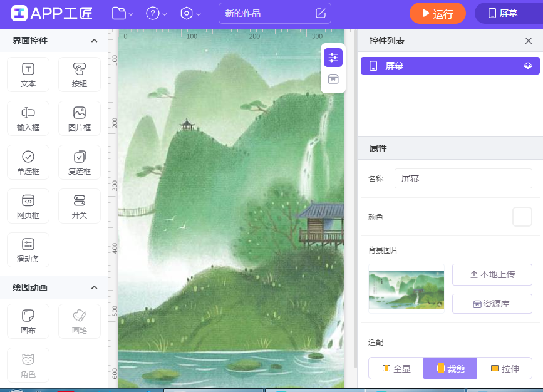Select the 角色 character control
This screenshot has width=543, height=392.
click(x=28, y=365)
